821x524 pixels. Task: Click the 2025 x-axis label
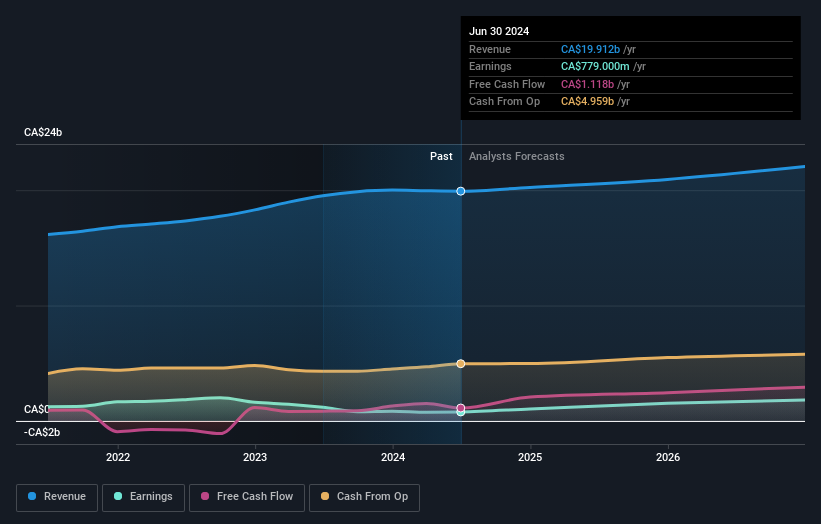click(x=530, y=457)
